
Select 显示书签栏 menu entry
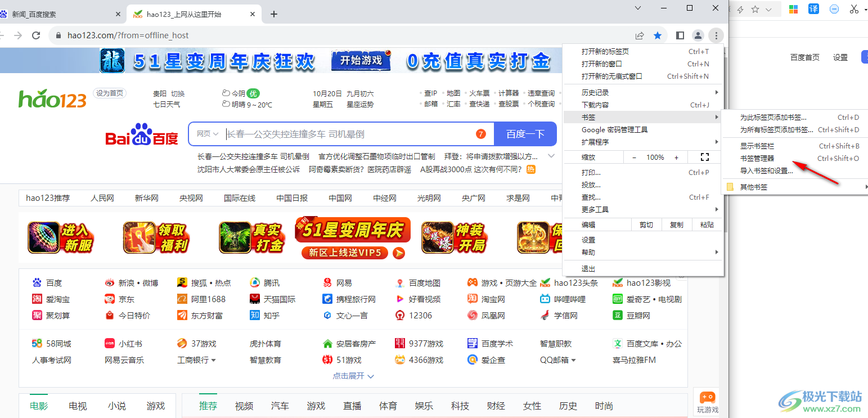click(x=795, y=146)
